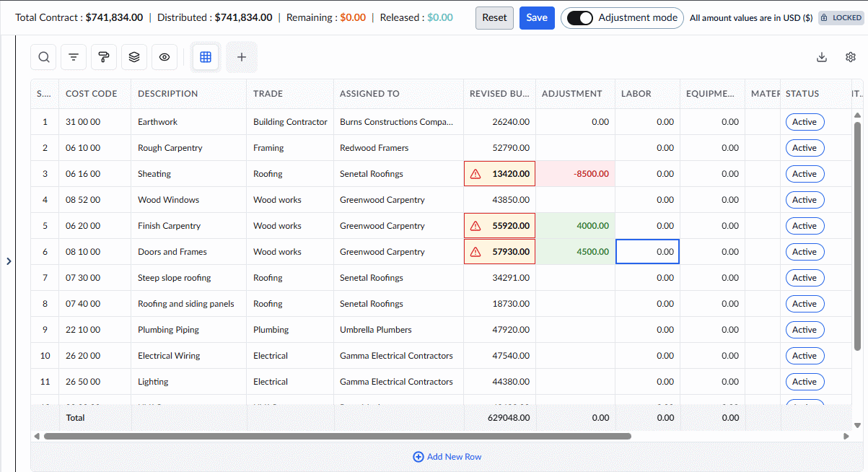Open Active status for Sheating row
868x472 pixels.
tap(805, 174)
